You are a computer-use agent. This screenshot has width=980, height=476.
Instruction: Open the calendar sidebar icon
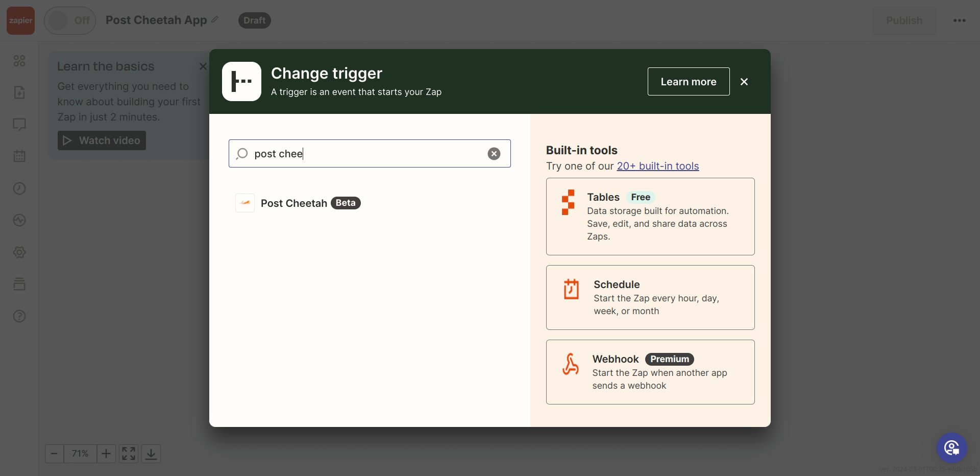(19, 156)
